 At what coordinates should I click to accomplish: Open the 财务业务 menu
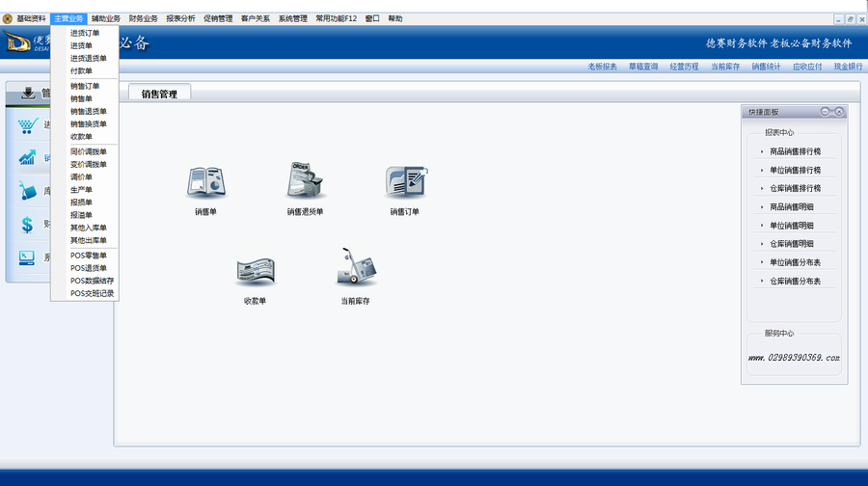144,19
